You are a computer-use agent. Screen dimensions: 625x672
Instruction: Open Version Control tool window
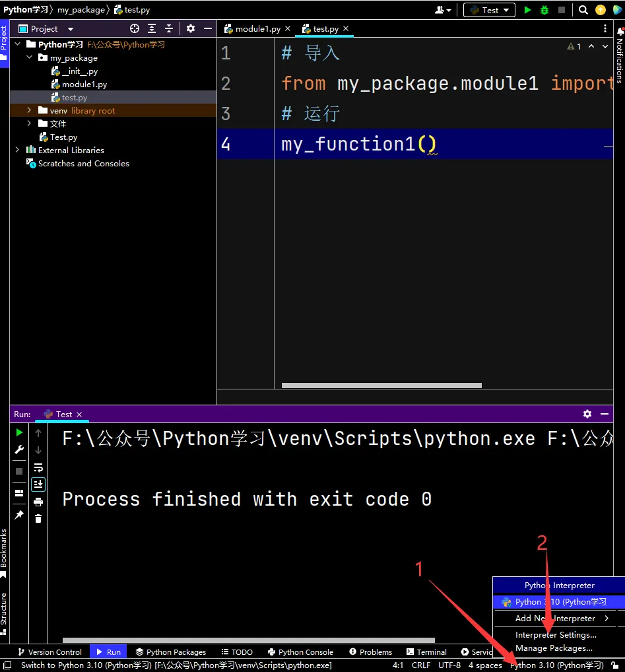tap(49, 652)
